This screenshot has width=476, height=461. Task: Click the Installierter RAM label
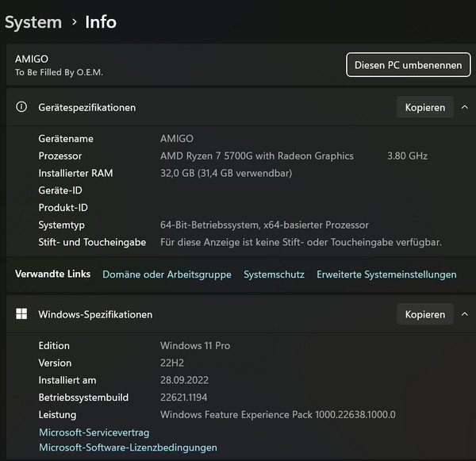(x=75, y=173)
